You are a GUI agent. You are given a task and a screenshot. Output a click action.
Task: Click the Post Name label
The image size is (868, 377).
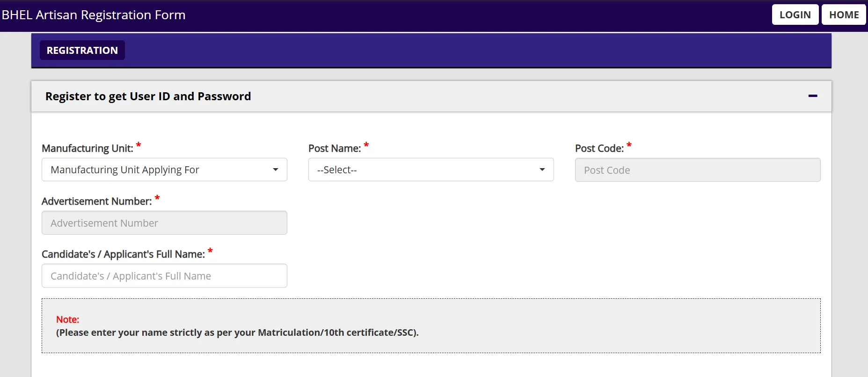[x=335, y=148]
